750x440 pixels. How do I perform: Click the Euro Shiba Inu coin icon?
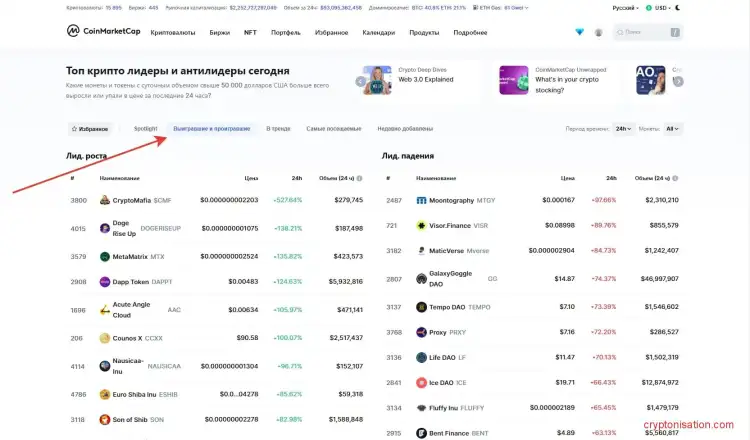105,395
